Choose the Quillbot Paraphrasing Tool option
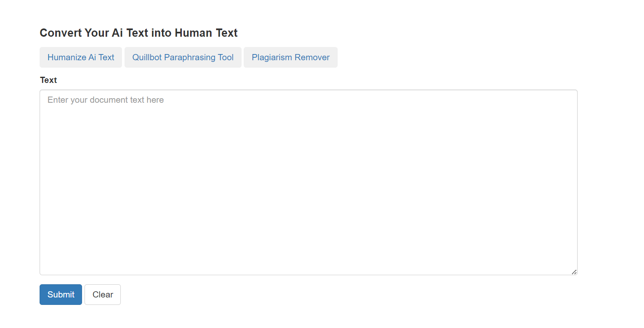The height and width of the screenshot is (328, 644). click(x=183, y=57)
